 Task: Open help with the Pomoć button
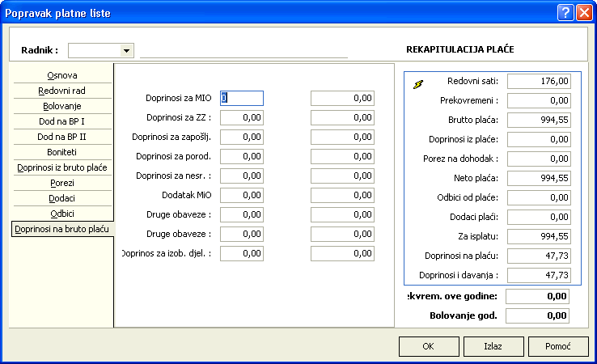pyautogui.click(x=557, y=346)
